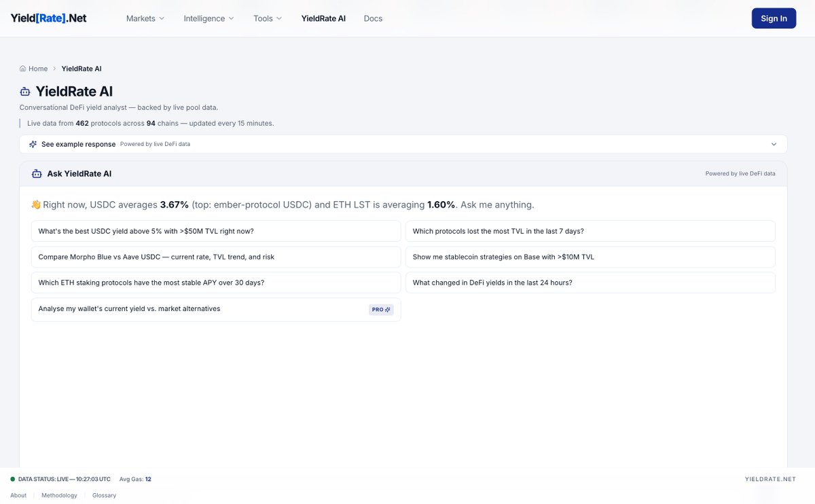Image resolution: width=815 pixels, height=504 pixels.
Task: Open the About footer link
Action: [x=18, y=495]
